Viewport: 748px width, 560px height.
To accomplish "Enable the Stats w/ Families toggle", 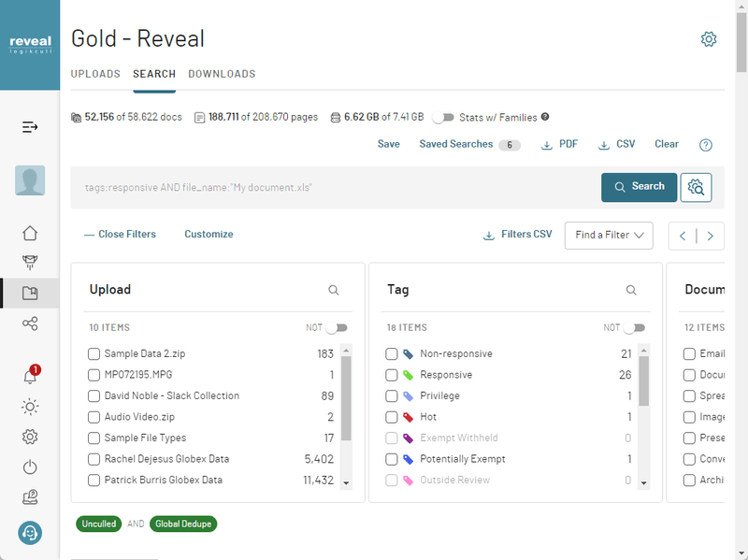I will tap(442, 119).
